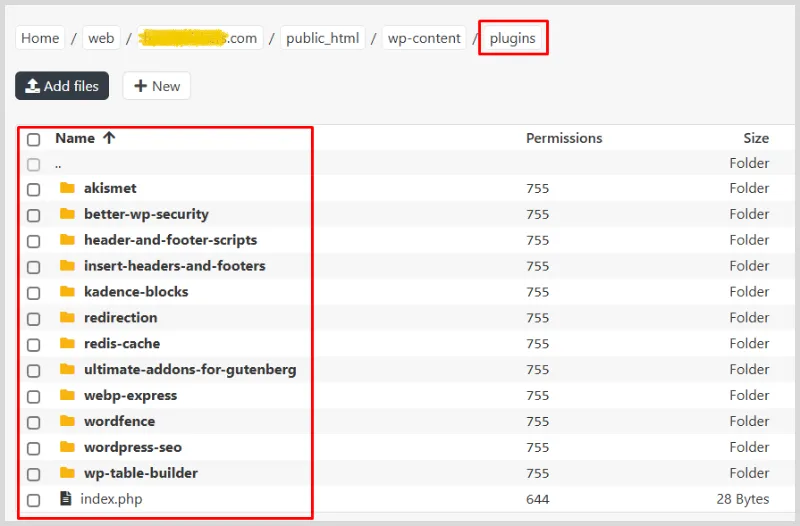Select the header-and-footer-scripts checkbox
This screenshot has width=800, height=526.
[x=34, y=241]
